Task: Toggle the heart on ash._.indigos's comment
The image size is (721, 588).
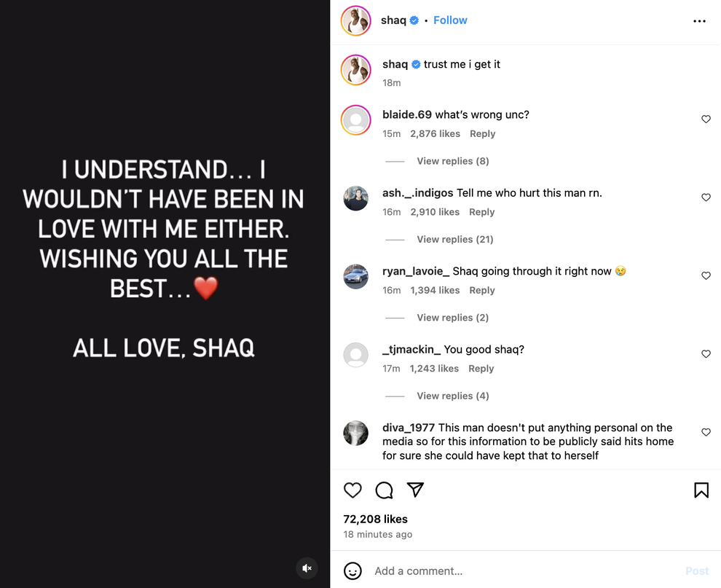Action: 706,197
